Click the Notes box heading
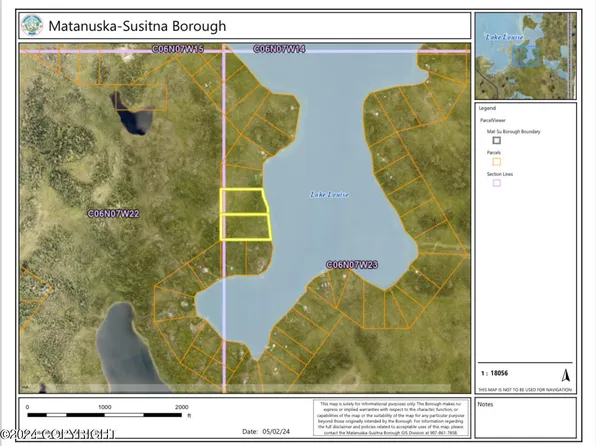Image resolution: width=596 pixels, height=446 pixels. tap(485, 404)
